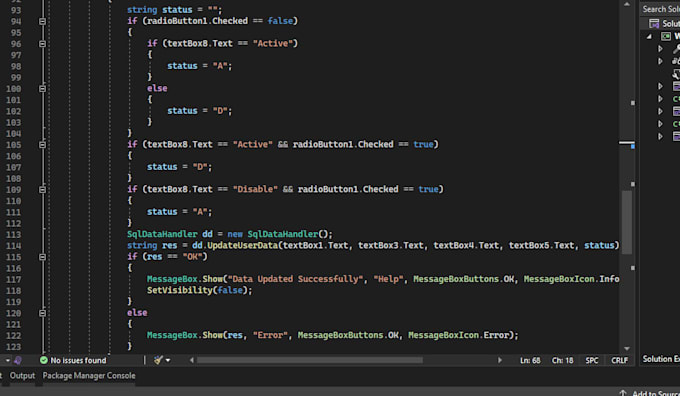Screen dimensions: 680x396
Task: Collapse the else block at line 100
Action: pyautogui.click(x=42, y=88)
